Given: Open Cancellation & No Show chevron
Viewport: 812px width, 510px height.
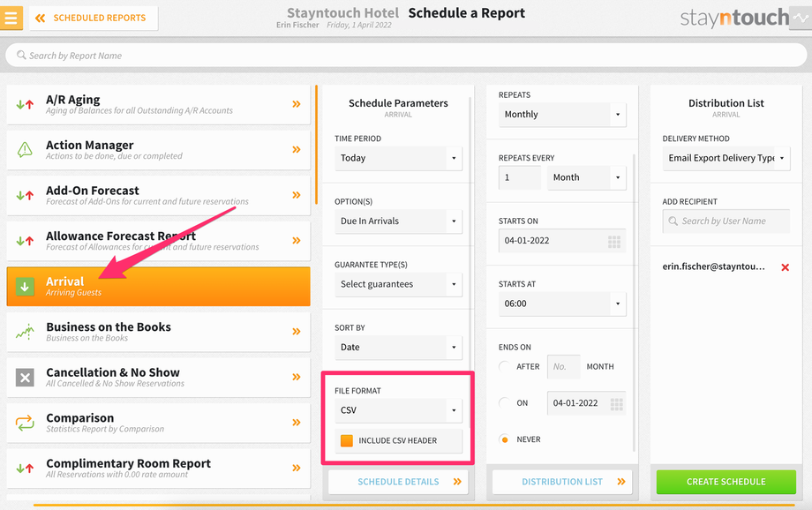Looking at the screenshot, I should 297,377.
